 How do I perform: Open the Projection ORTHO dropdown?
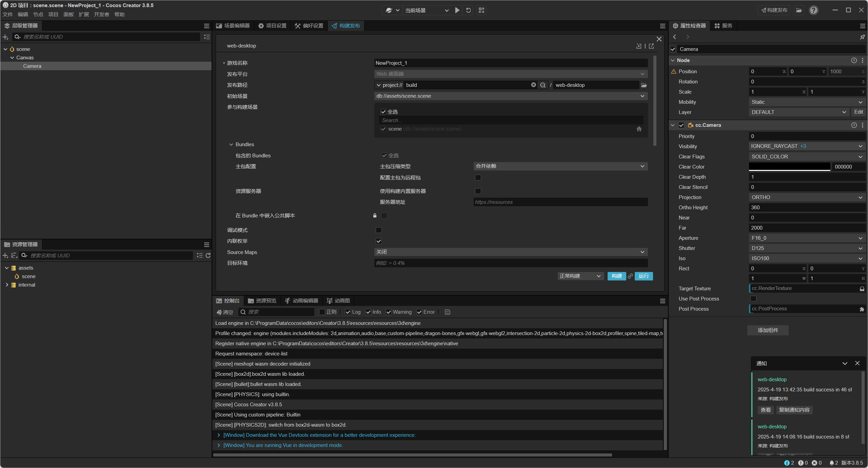807,197
